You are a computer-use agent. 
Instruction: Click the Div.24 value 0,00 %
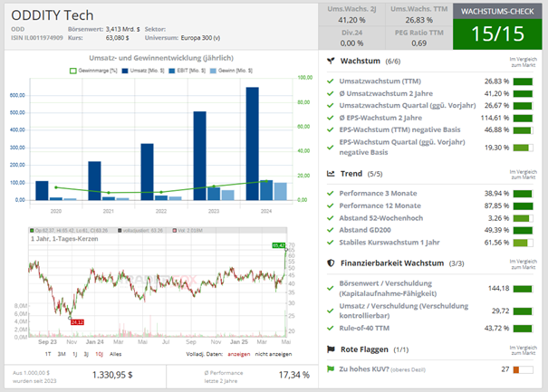coord(351,43)
